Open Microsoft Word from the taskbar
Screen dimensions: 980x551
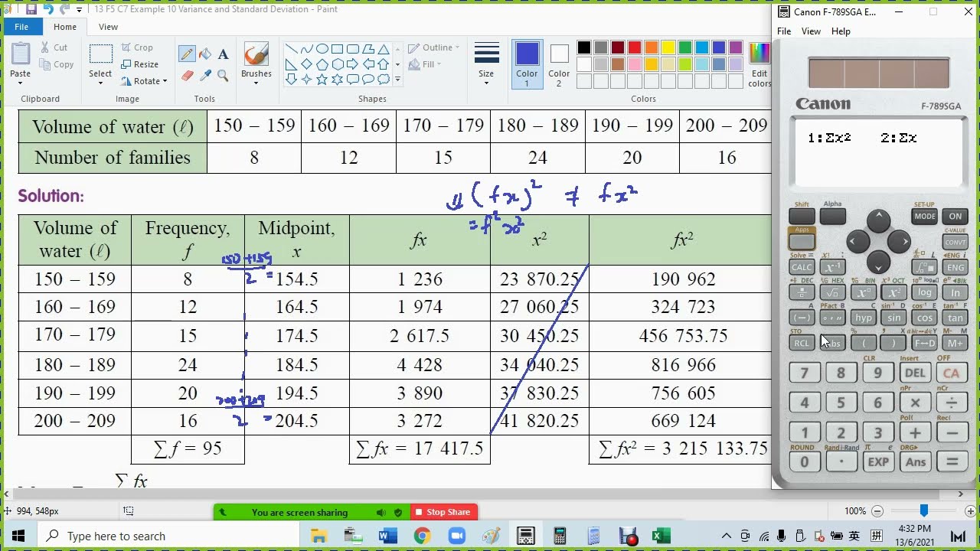coord(387,536)
